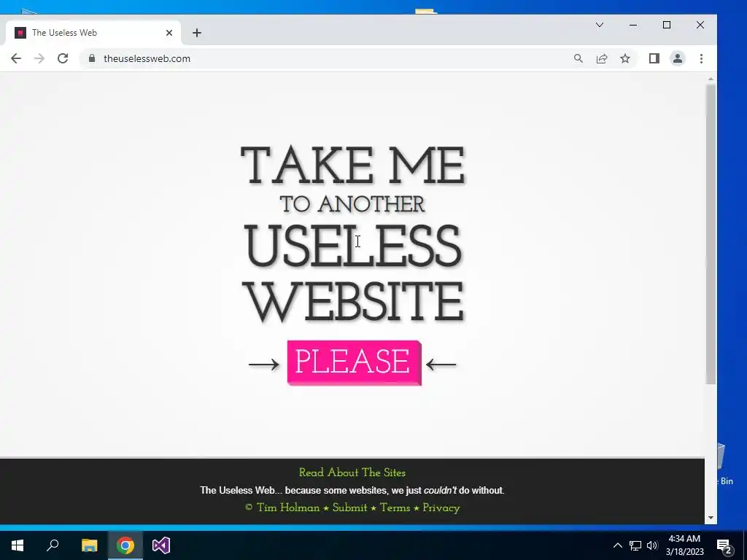Show hidden system tray icons
Screen dimensions: 747x560
pos(617,545)
